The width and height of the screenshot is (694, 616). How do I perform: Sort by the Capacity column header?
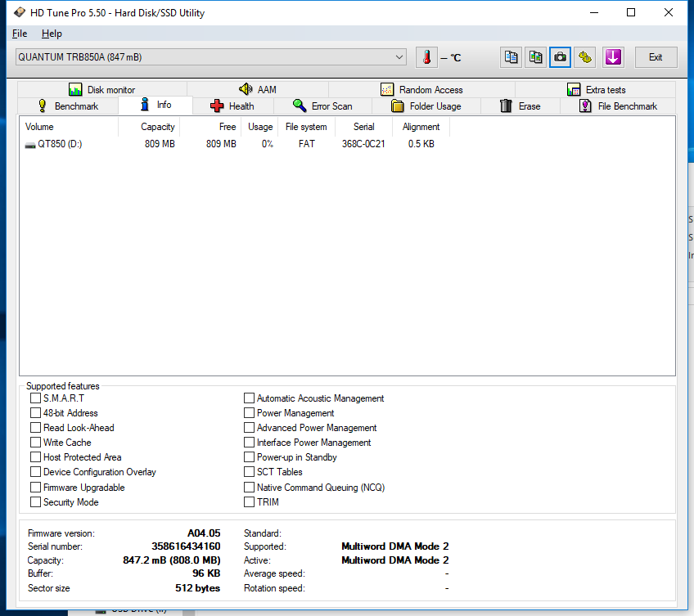tap(149, 127)
